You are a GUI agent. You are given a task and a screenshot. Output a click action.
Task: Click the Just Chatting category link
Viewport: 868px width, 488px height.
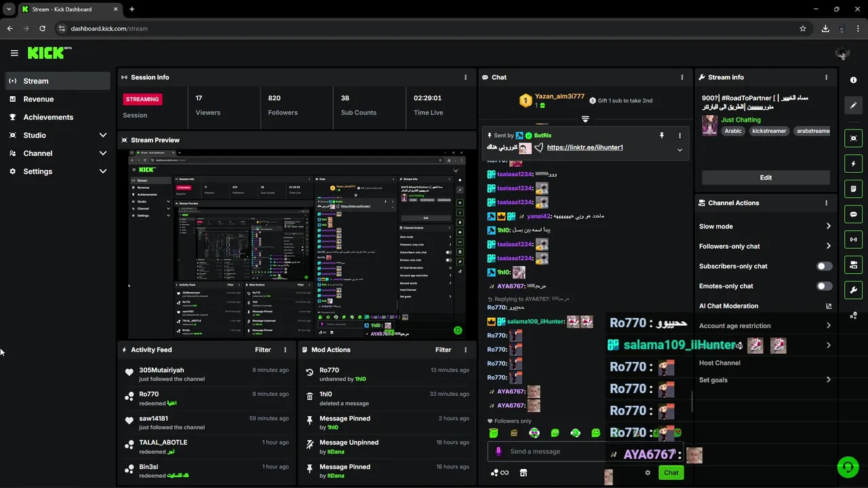[x=741, y=120]
